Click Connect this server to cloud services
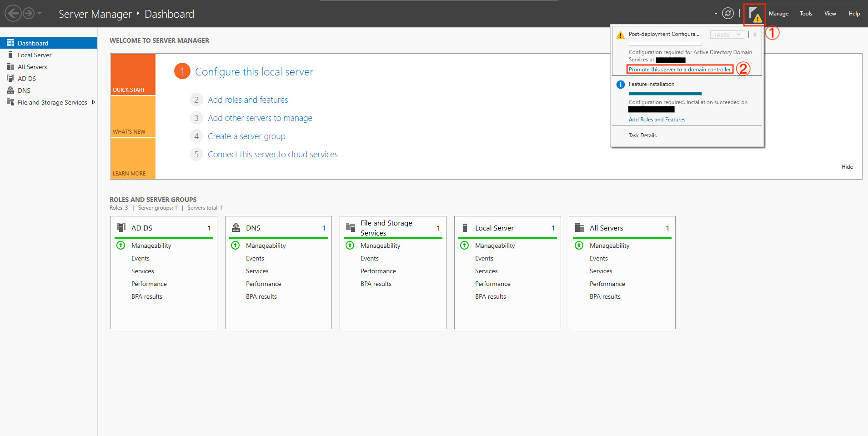Image resolution: width=868 pixels, height=436 pixels. click(273, 154)
